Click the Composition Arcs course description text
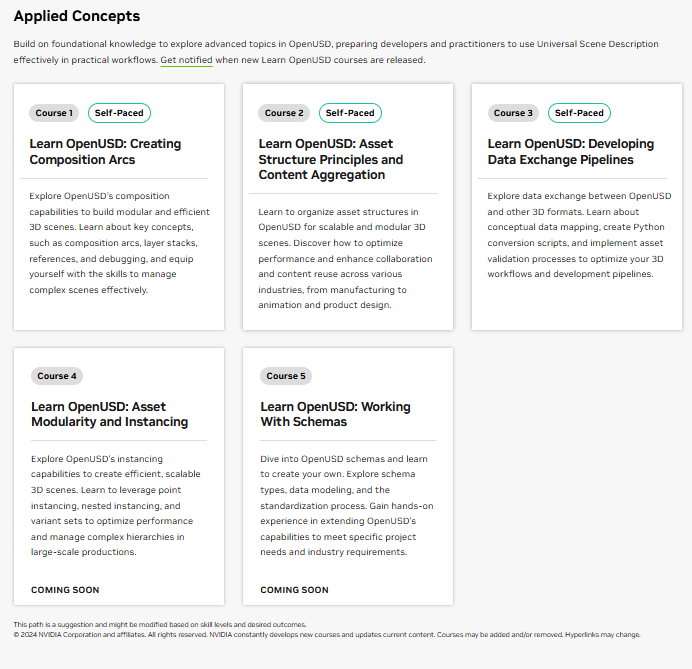This screenshot has width=692, height=669. (119, 243)
